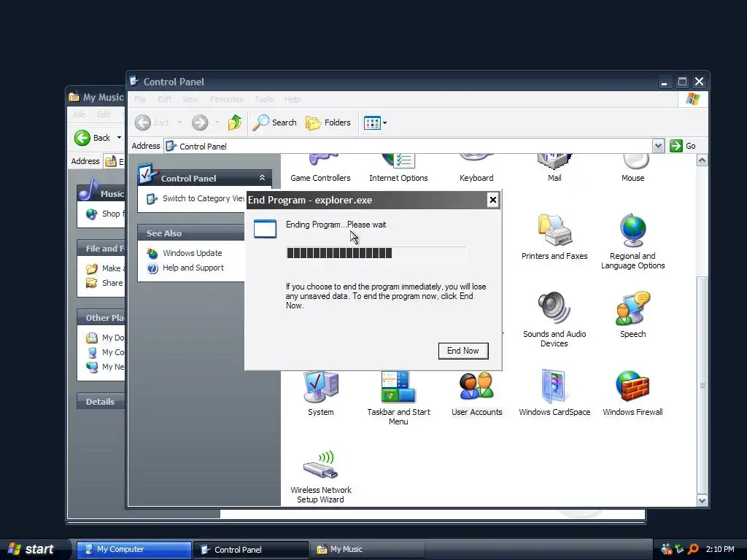Toggle the Folders pane button
Viewport: 747px width, 560px height.
pos(328,122)
